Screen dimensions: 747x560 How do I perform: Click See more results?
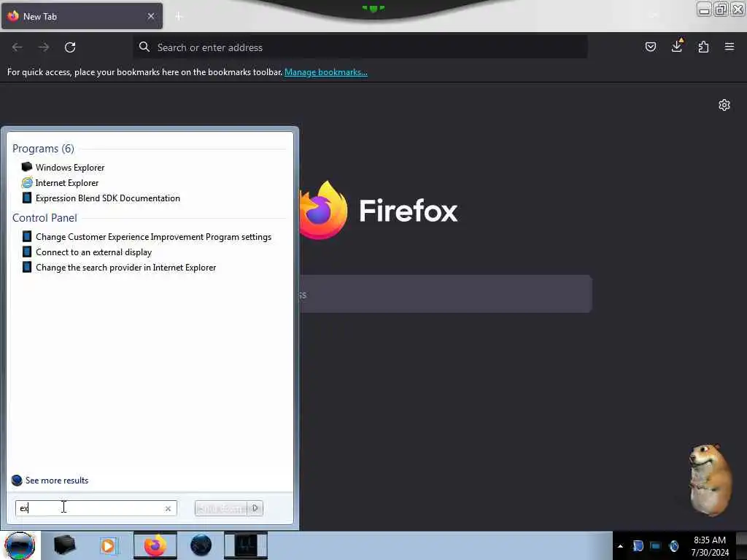(x=57, y=480)
